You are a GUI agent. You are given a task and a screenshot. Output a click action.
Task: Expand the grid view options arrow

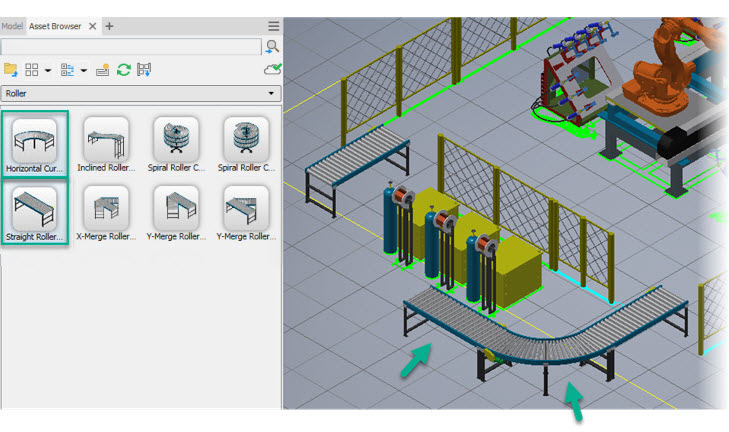[47, 71]
